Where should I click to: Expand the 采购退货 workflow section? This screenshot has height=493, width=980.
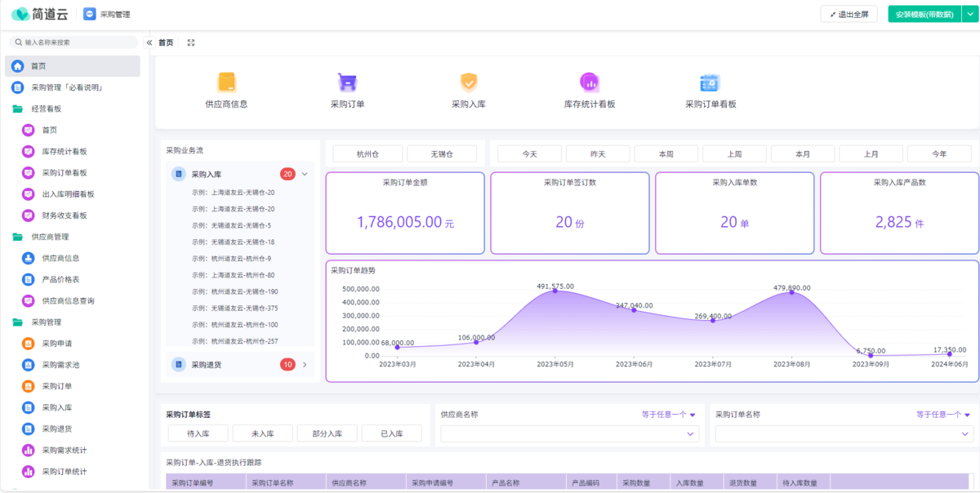(x=305, y=365)
